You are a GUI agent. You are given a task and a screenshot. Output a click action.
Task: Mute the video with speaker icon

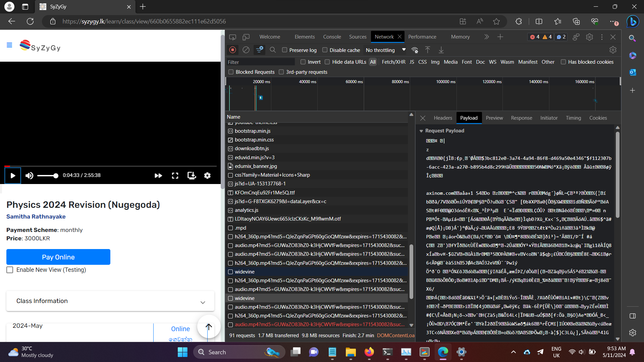point(29,176)
